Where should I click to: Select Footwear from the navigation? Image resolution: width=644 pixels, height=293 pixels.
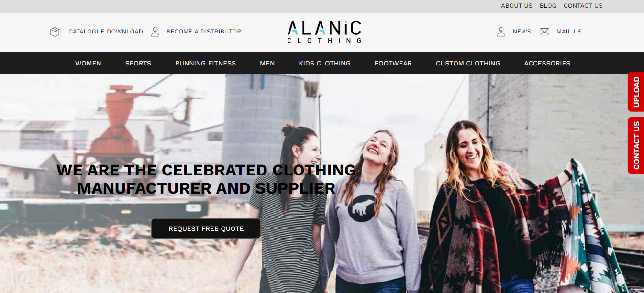click(x=393, y=63)
